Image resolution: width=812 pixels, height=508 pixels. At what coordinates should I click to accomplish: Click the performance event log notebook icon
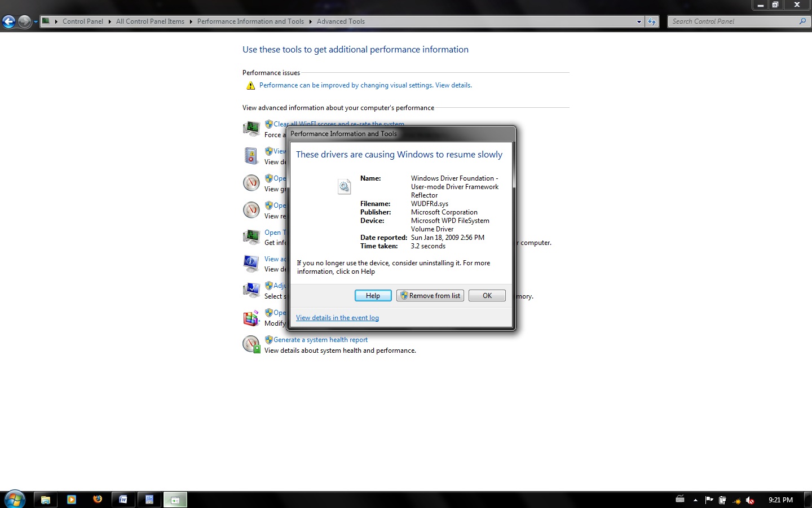coord(251,156)
